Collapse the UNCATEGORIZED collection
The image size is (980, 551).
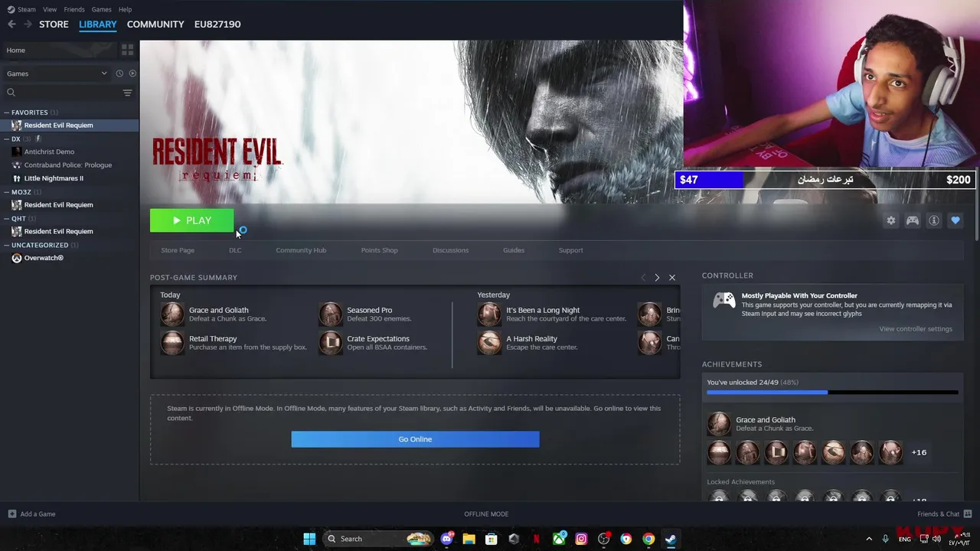point(7,245)
